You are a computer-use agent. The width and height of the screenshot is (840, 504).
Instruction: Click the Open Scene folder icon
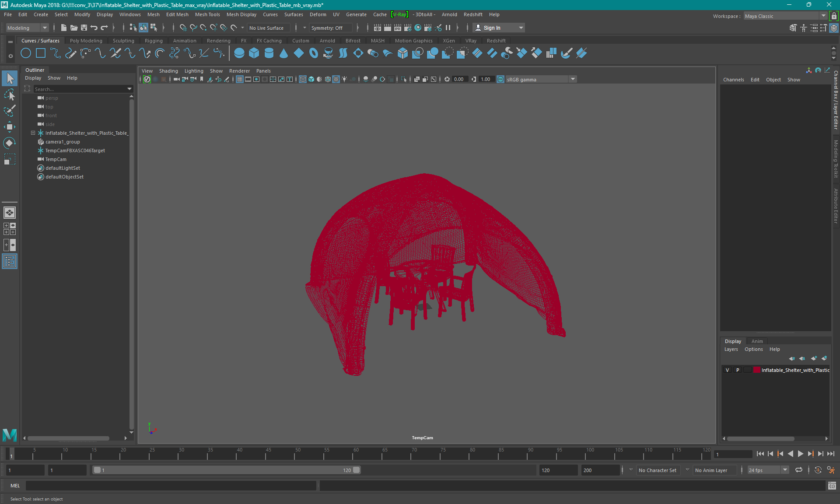tap(74, 28)
